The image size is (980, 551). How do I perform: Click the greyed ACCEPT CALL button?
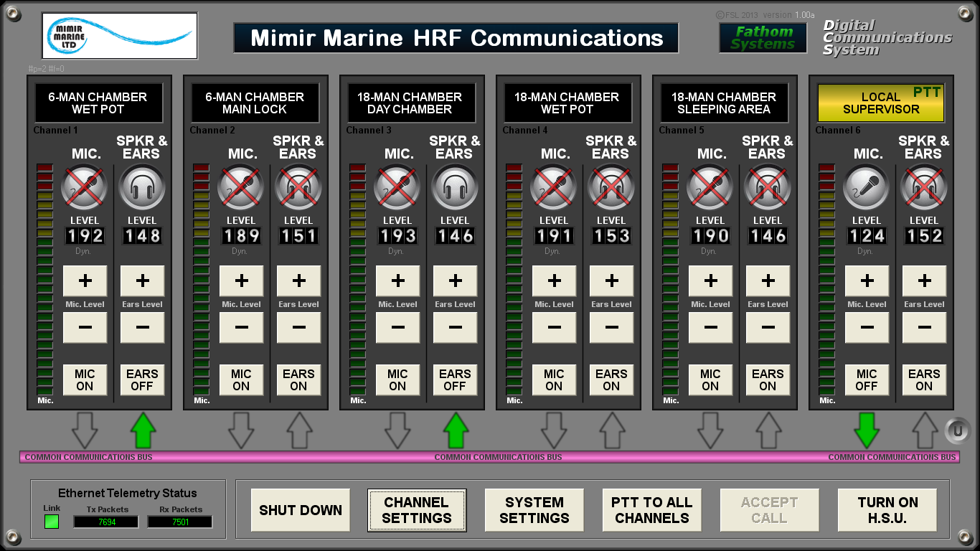[x=770, y=510]
